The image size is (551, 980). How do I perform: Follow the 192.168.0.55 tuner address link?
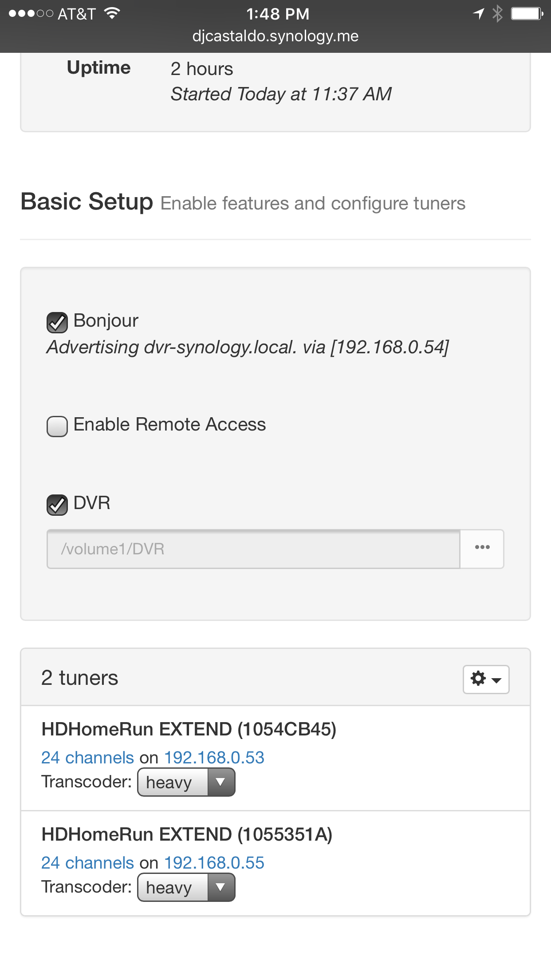pos(214,863)
